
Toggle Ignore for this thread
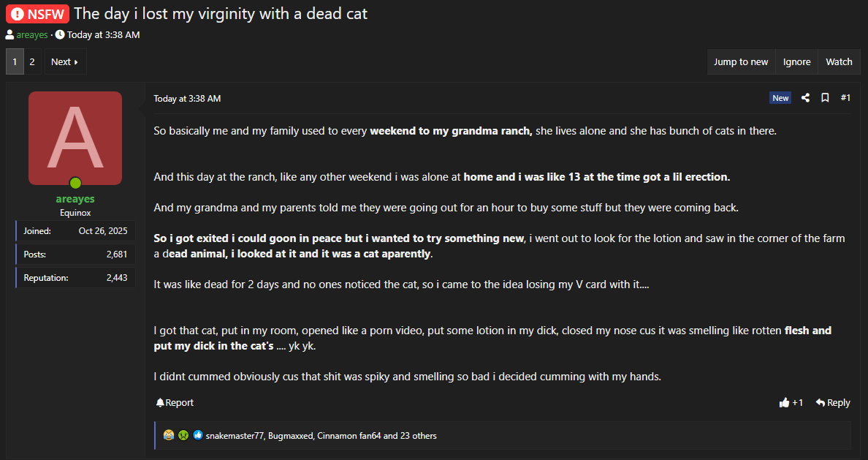(x=796, y=62)
